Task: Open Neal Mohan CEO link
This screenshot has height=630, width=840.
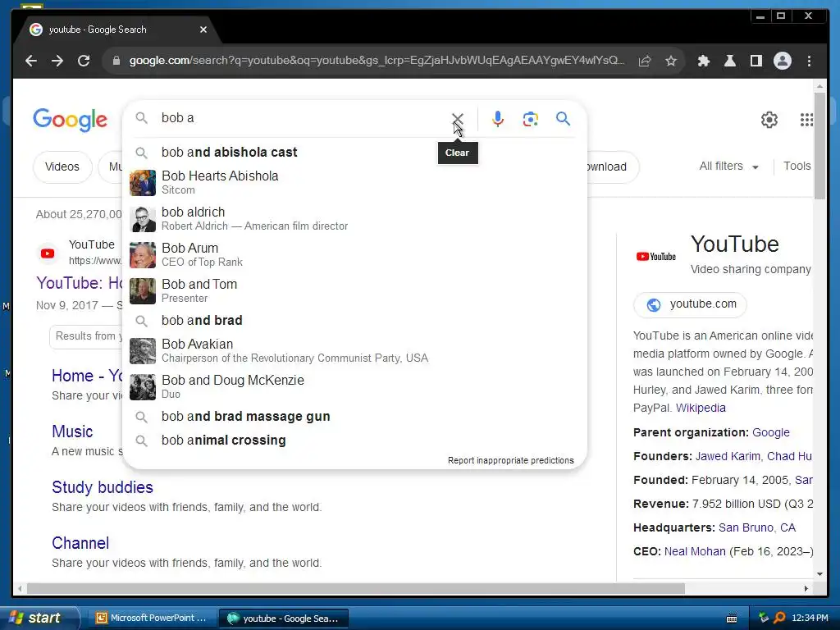Action: point(695,551)
